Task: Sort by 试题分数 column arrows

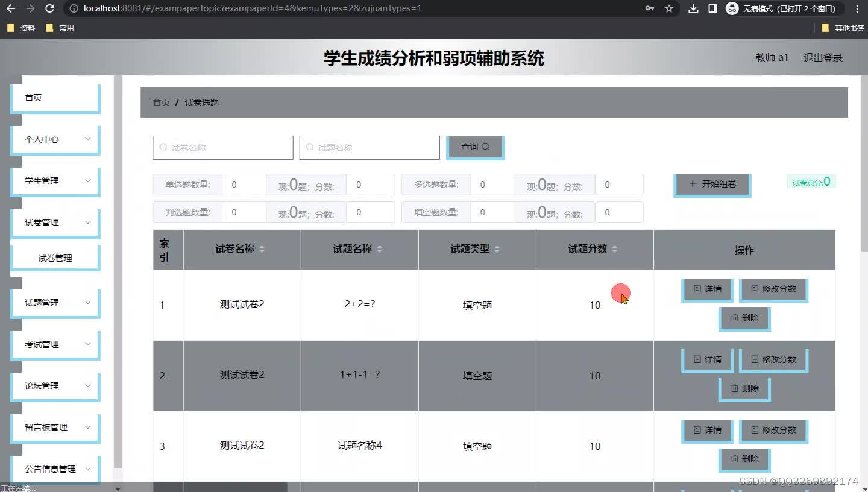Action: click(x=614, y=249)
